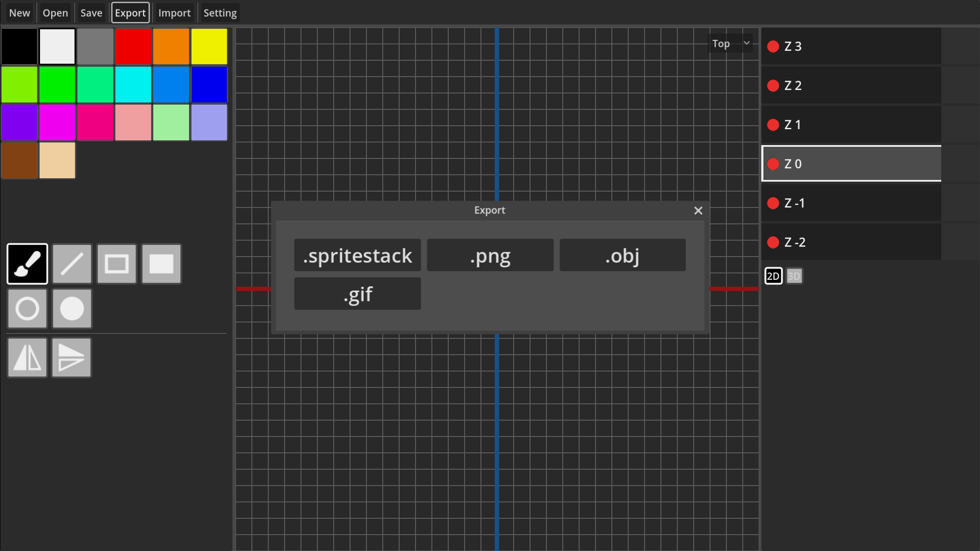Click the Import menu item
Image resolution: width=980 pixels, height=551 pixels.
174,12
